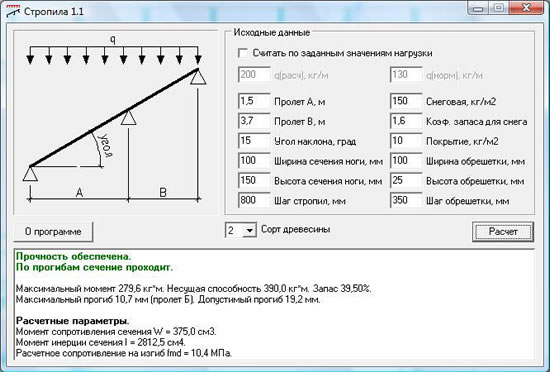
Task: Select the Ширина сечения ноги field
Action: click(254, 161)
